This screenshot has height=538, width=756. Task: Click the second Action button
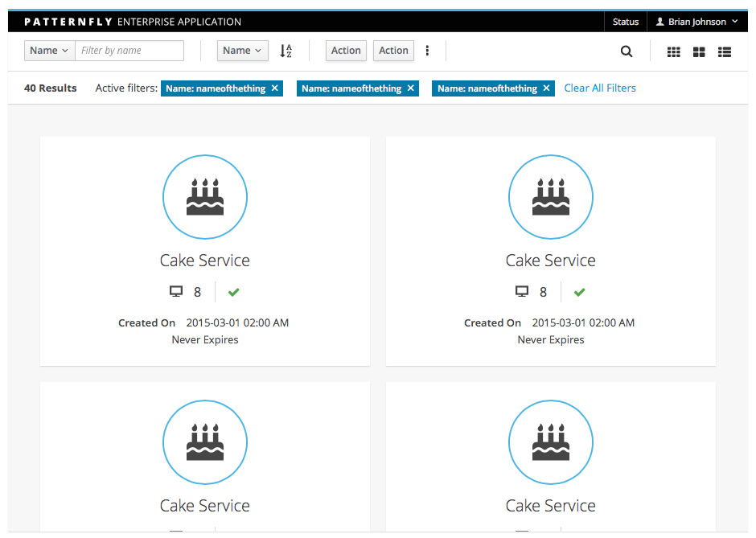(x=393, y=51)
